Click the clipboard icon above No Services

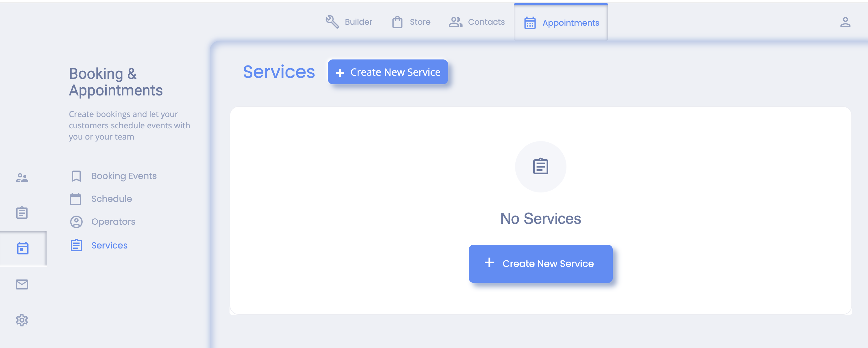(x=540, y=166)
